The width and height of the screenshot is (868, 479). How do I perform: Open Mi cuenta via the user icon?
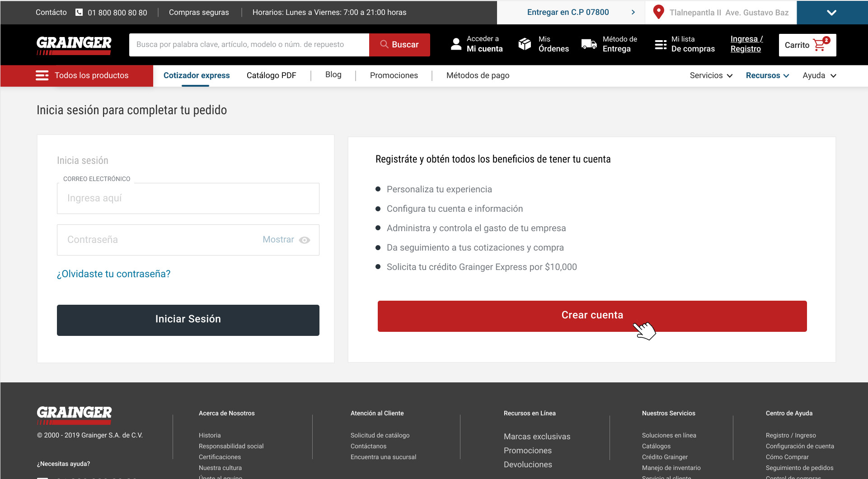tap(456, 44)
